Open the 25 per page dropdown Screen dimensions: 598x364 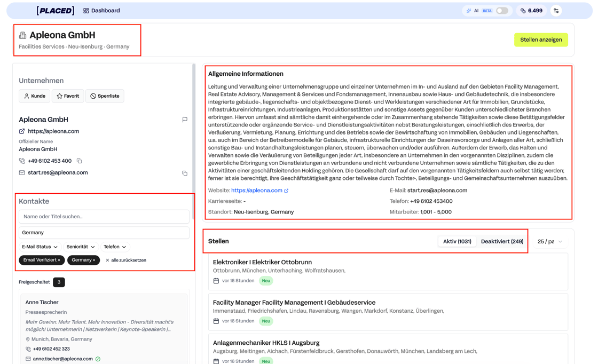coord(549,242)
